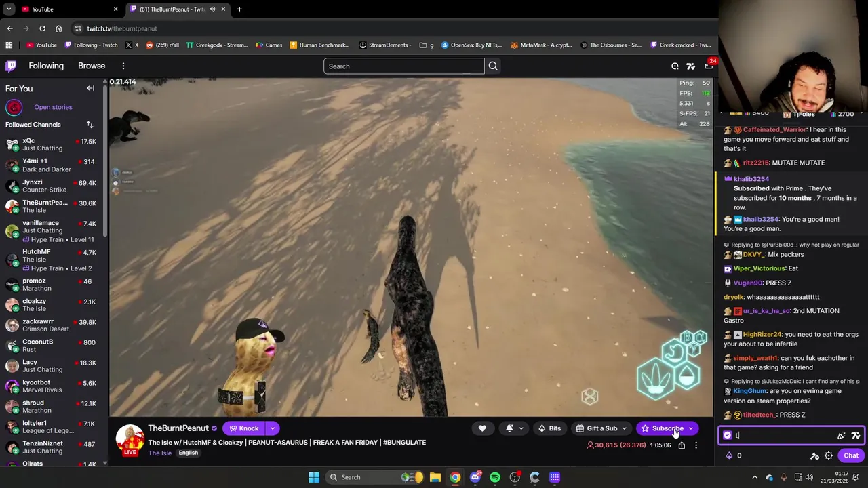Open zackrawrr Crimson Desert channel
The width and height of the screenshot is (868, 488).
coord(52,325)
